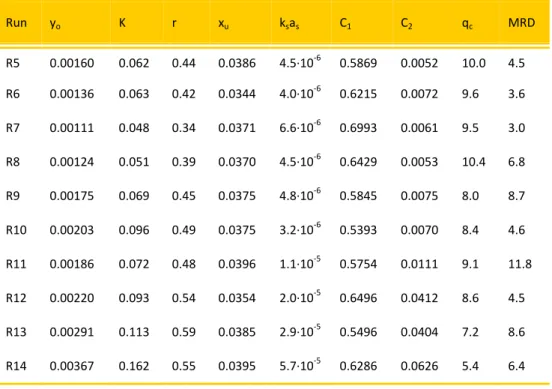The width and height of the screenshot is (552, 389).
Task: Click the yo value 0.00175
Action: point(72,196)
